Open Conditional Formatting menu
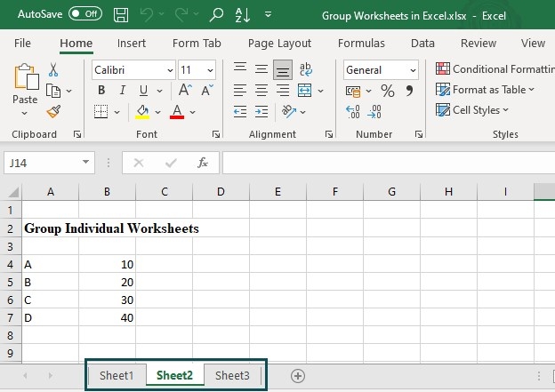555x392 pixels. pos(494,68)
